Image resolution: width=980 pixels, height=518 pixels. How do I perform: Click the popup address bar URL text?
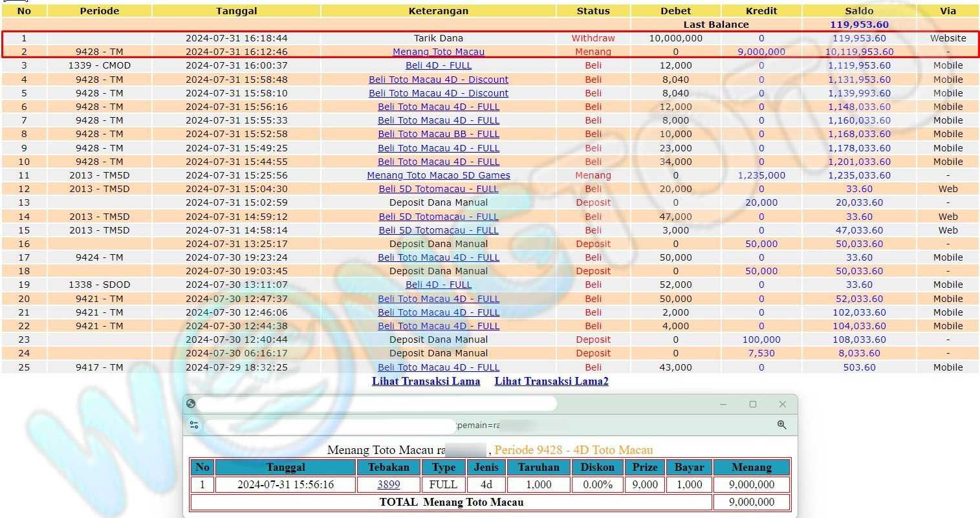pos(477,425)
